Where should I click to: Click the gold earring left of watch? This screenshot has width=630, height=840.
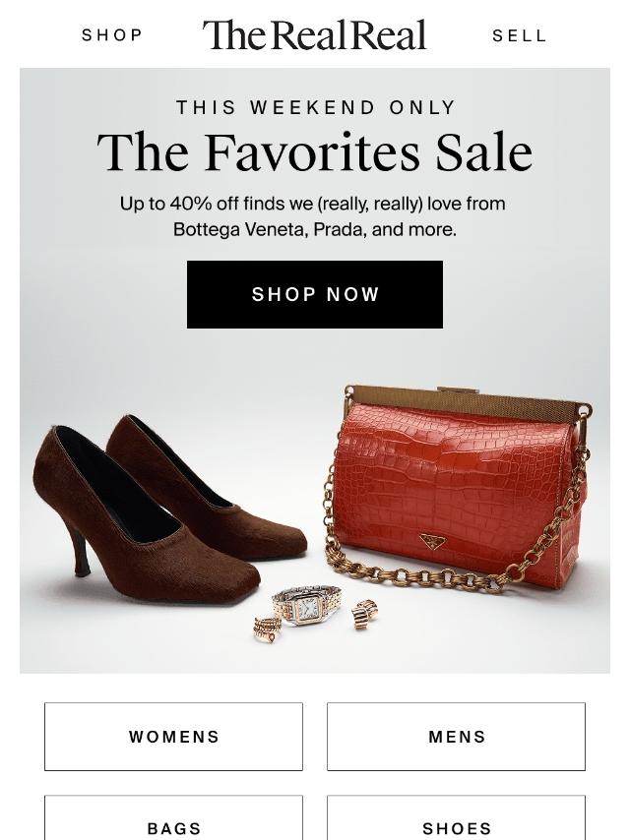tap(266, 628)
